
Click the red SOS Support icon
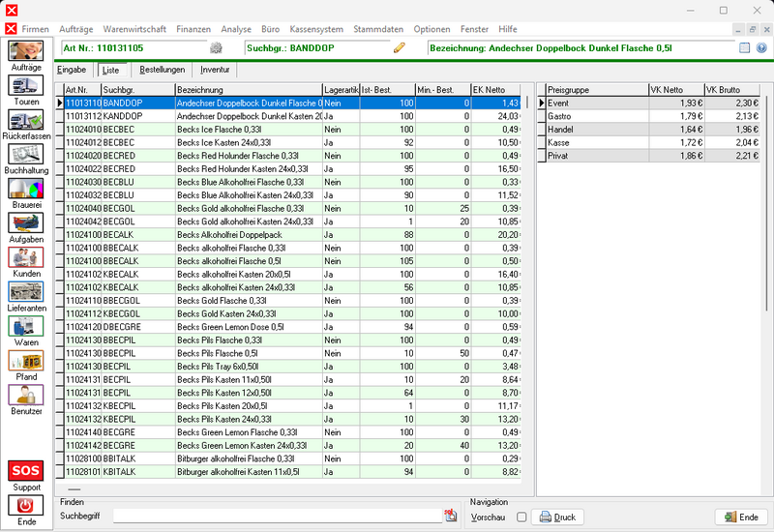(26, 470)
